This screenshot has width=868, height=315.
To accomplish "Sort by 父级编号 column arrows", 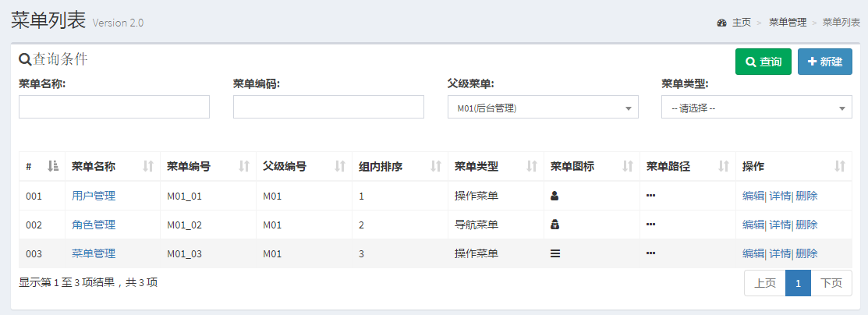I will click(x=340, y=166).
